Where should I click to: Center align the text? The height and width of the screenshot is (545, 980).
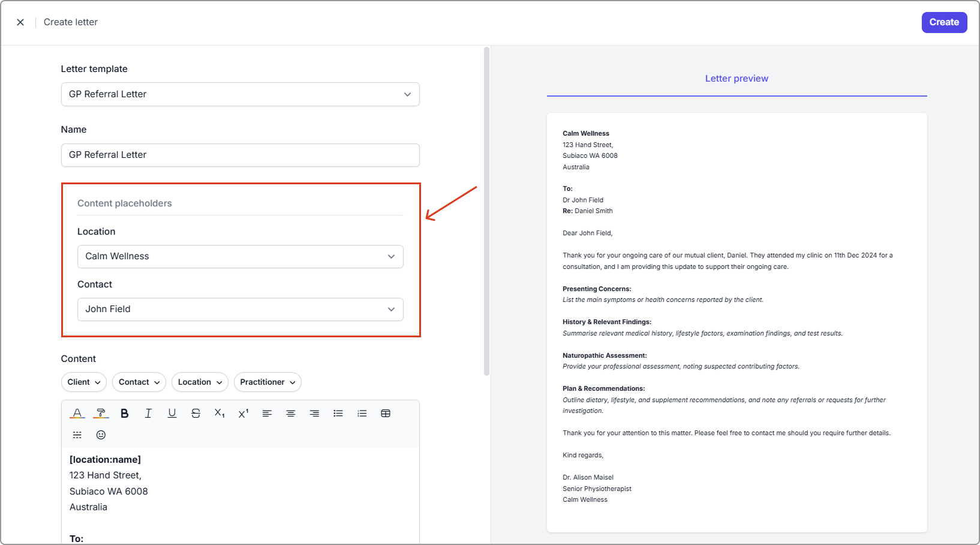[x=291, y=414]
